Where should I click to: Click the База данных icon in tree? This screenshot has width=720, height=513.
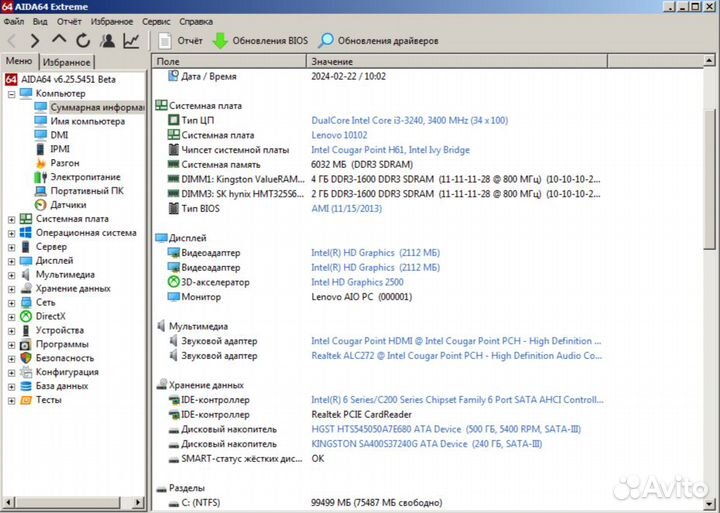[x=26, y=386]
